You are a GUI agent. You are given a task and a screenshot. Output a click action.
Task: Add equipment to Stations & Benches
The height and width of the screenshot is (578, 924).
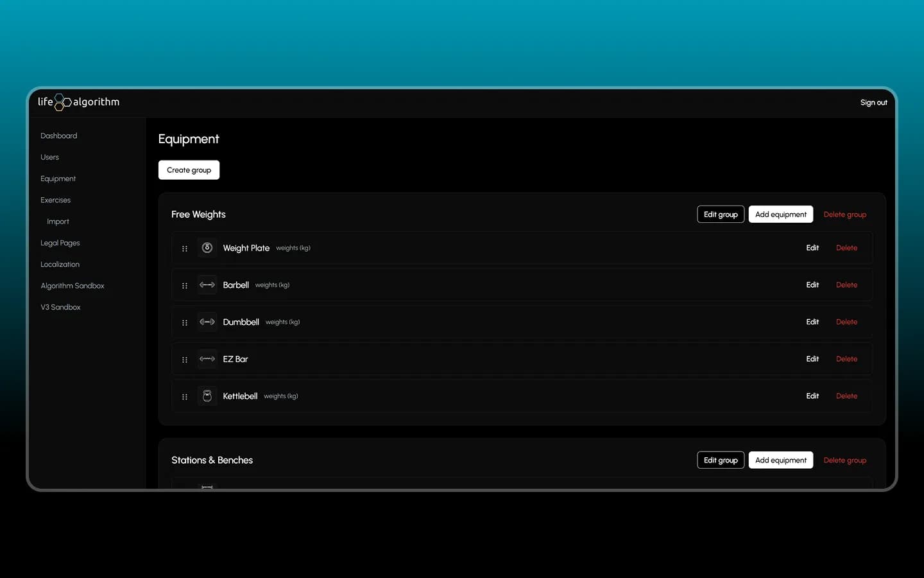pos(781,460)
